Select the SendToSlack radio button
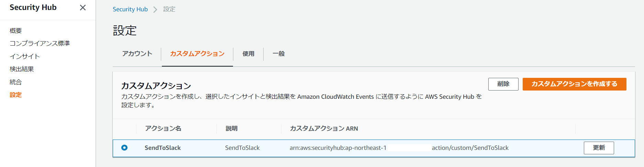This screenshot has width=644, height=167. tap(124, 148)
